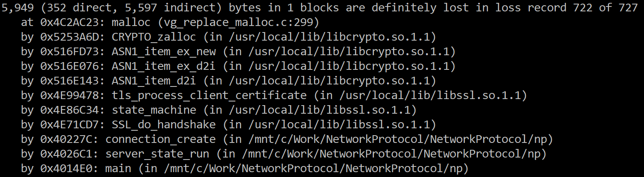Click the malloc function name
Viewport: 644px width, 177px height.
131,22
